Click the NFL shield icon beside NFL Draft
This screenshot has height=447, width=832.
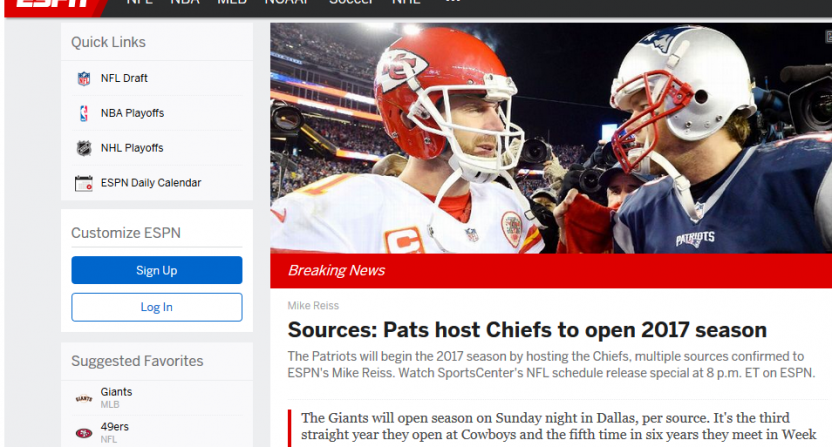(84, 79)
